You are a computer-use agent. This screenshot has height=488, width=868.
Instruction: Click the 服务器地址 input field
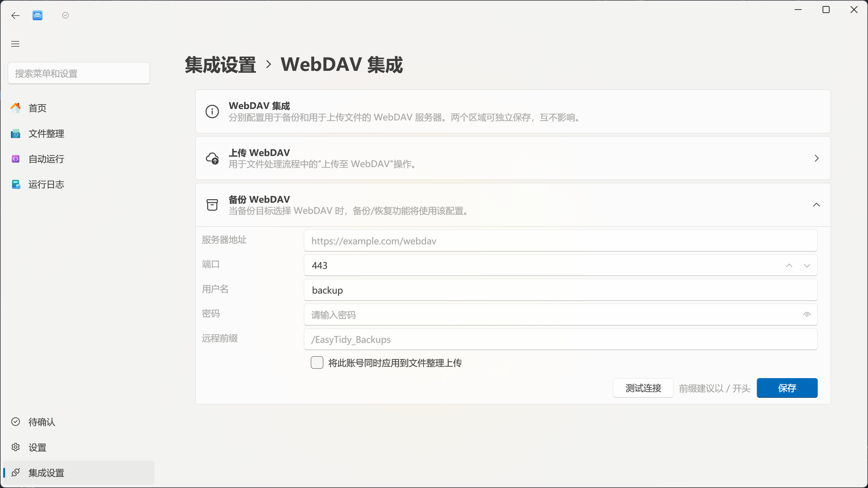[560, 241]
